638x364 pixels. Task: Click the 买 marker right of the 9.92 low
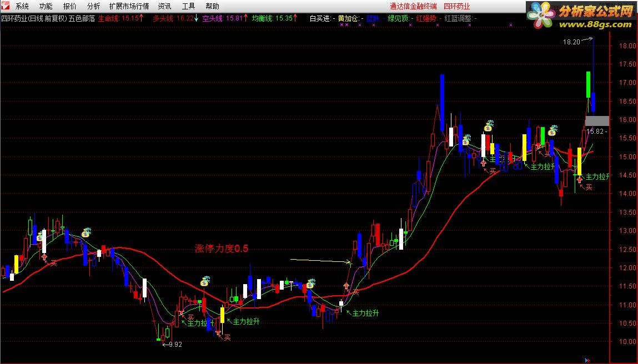(227, 337)
